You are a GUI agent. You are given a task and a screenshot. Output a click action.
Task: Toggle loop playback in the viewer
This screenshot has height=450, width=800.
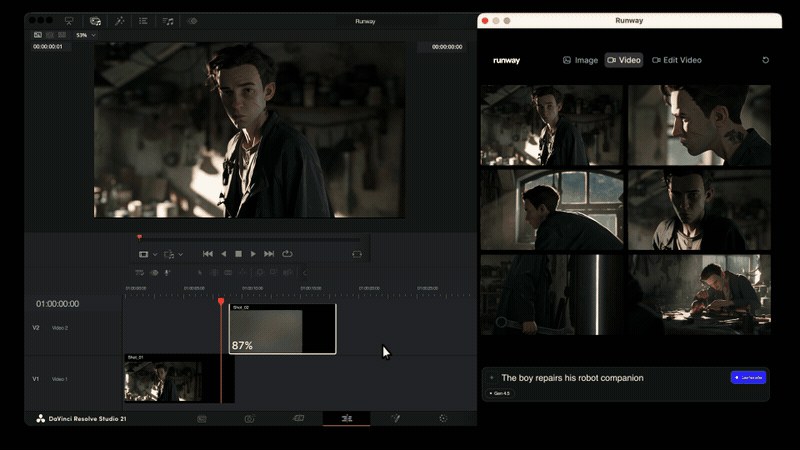coord(287,254)
